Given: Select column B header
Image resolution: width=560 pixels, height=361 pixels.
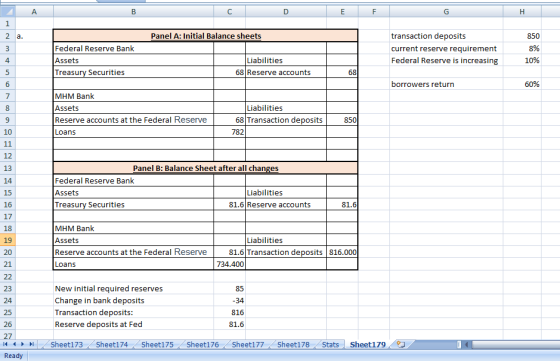Looking at the screenshot, I should click(x=134, y=12).
